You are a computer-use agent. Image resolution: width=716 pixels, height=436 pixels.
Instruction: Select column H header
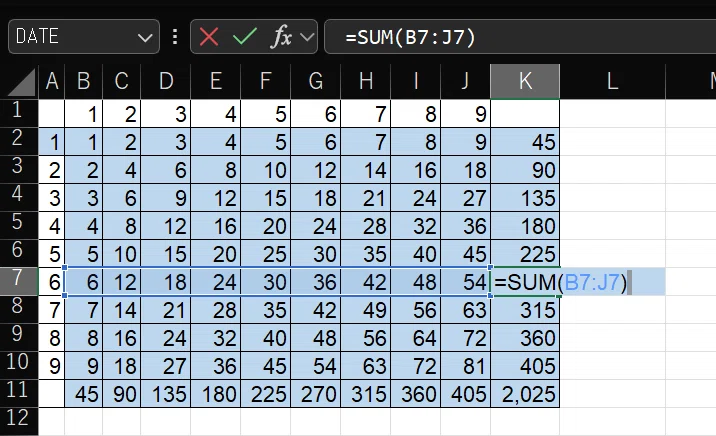pyautogui.click(x=365, y=81)
